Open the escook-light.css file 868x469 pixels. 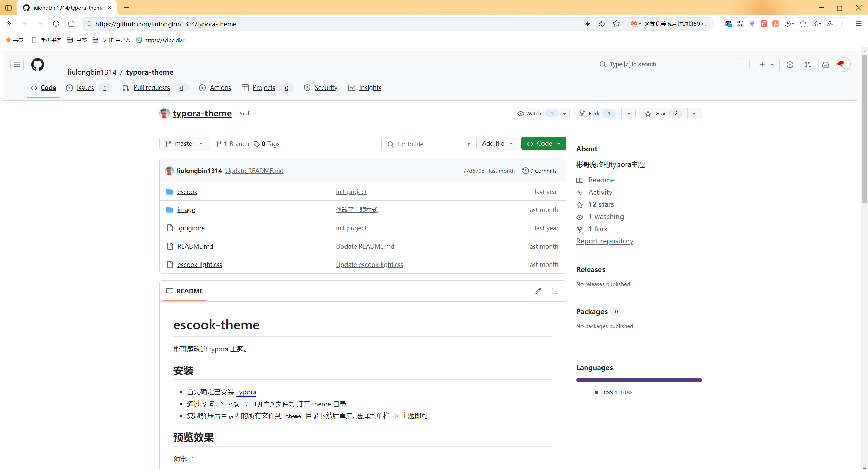(199, 265)
